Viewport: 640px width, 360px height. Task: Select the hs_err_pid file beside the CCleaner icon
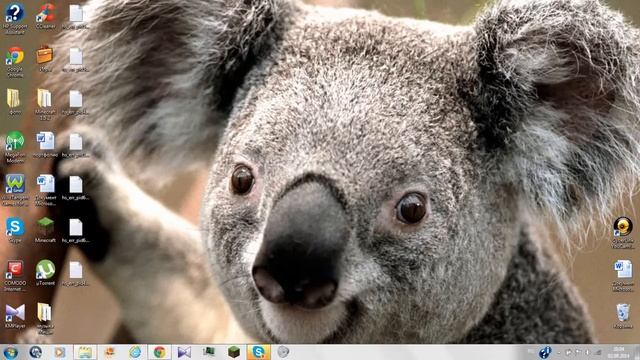point(76,17)
